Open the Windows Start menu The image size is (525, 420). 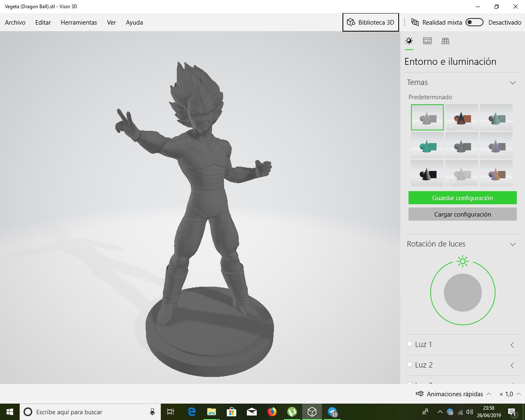[10, 412]
